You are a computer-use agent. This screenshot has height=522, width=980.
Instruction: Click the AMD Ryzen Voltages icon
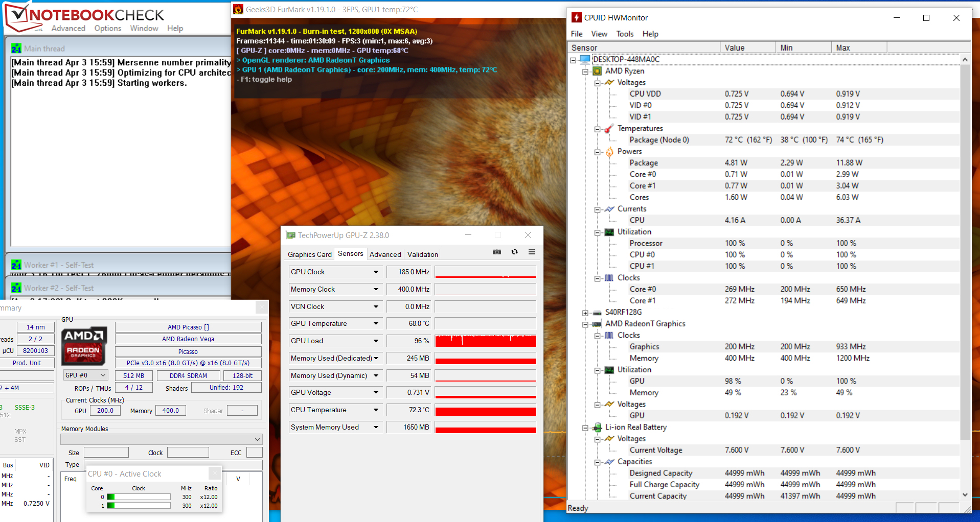pyautogui.click(x=609, y=83)
